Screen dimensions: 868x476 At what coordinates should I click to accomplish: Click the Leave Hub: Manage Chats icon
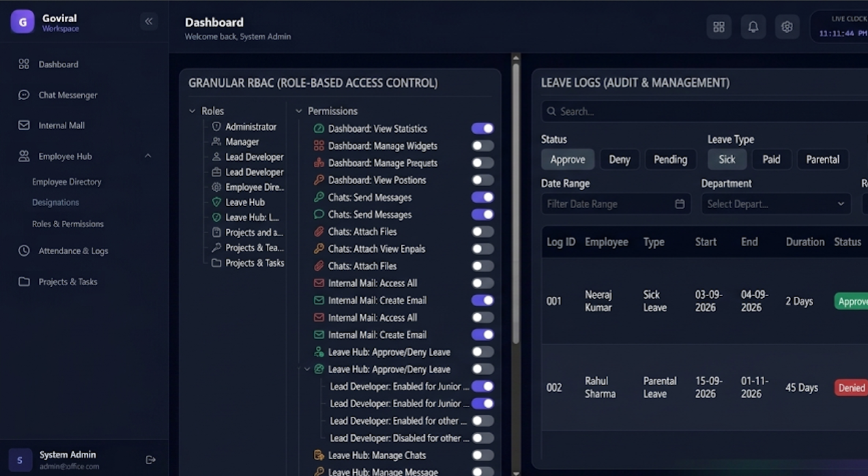pyautogui.click(x=319, y=456)
